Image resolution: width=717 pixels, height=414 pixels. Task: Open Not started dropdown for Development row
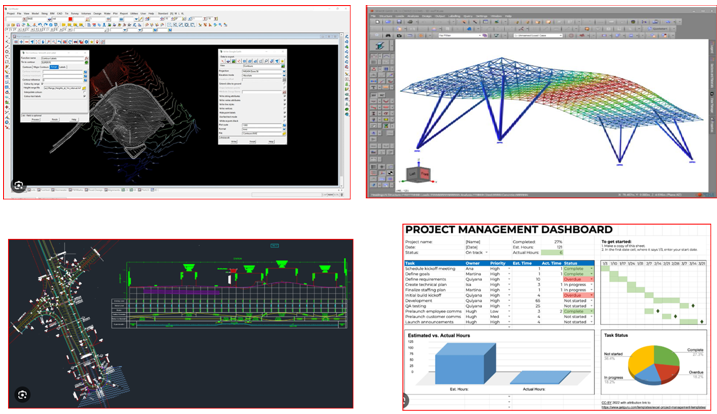click(591, 301)
